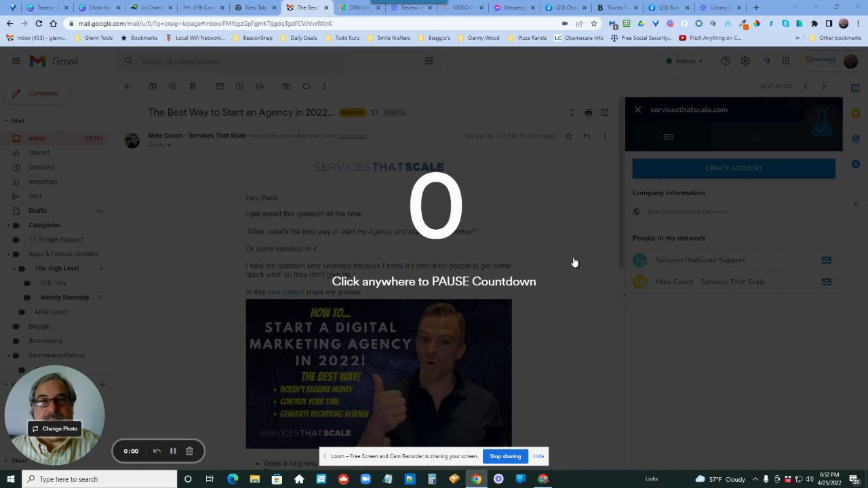The width and height of the screenshot is (868, 488).
Task: Email ServicesThatScale Support via envelope icon
Action: (x=826, y=260)
